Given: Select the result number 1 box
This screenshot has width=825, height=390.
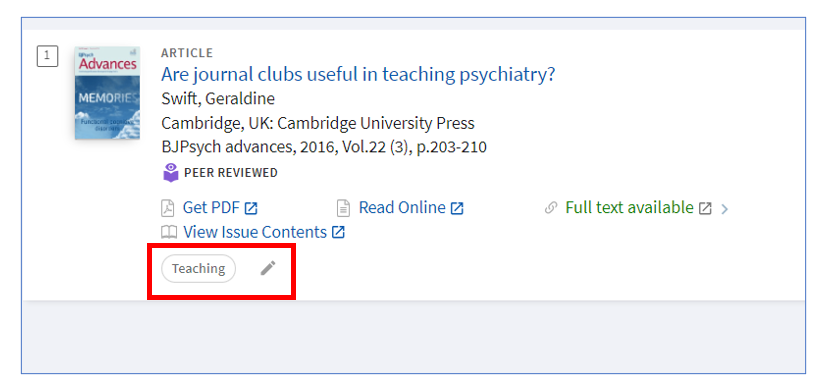Looking at the screenshot, I should coord(47,56).
